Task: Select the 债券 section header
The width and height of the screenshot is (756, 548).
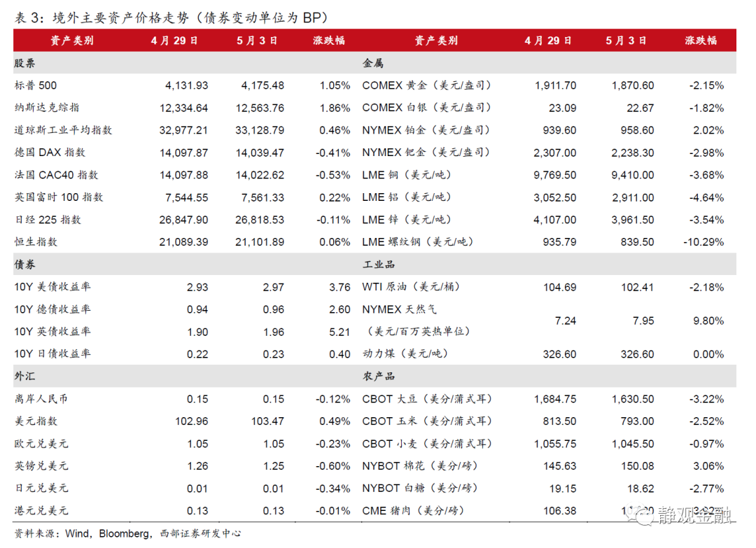Action: coord(25,265)
